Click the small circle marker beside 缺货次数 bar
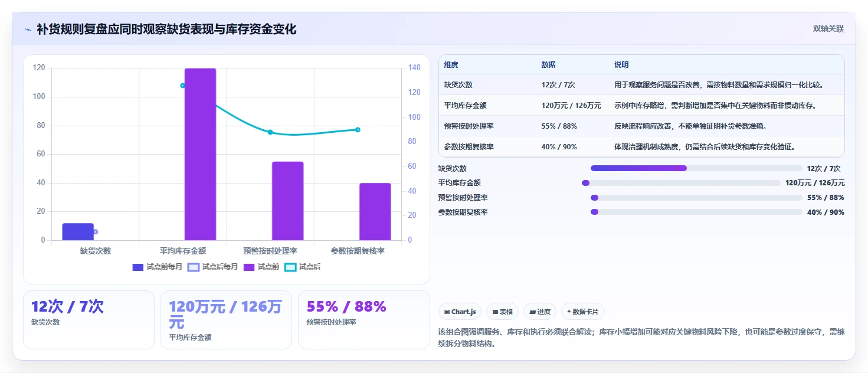This screenshot has height=373, width=868. click(96, 232)
